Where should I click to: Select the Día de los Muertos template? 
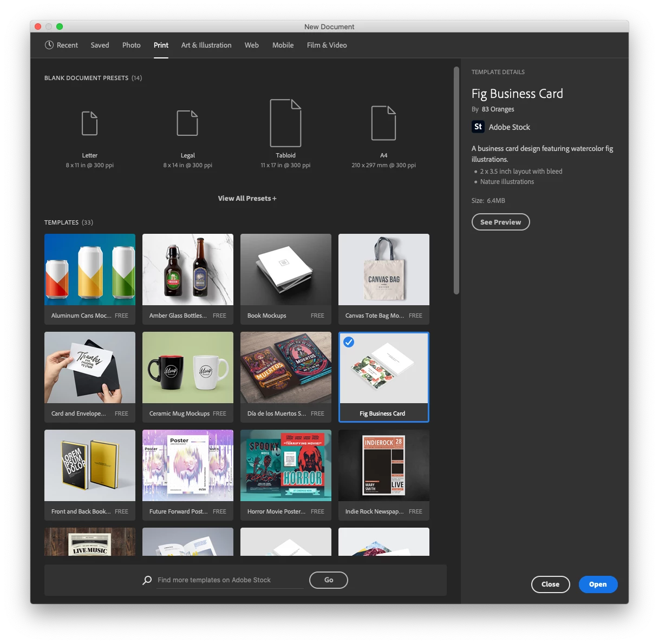tap(286, 377)
